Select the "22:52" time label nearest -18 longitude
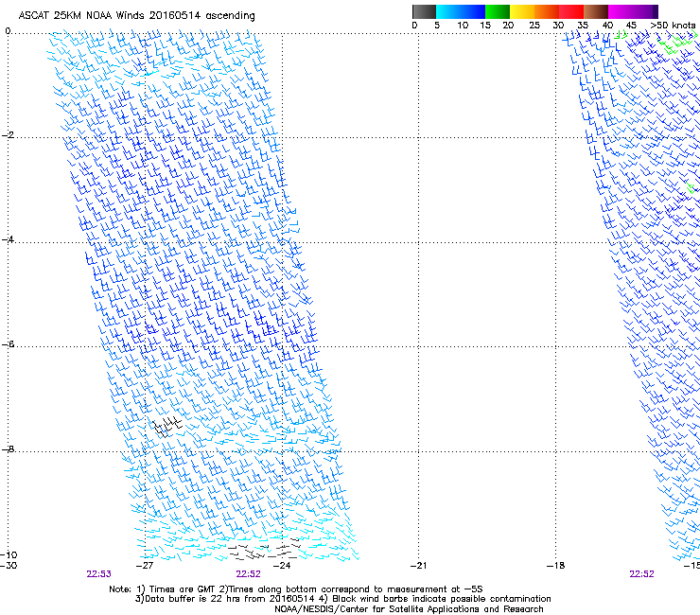 [641, 574]
